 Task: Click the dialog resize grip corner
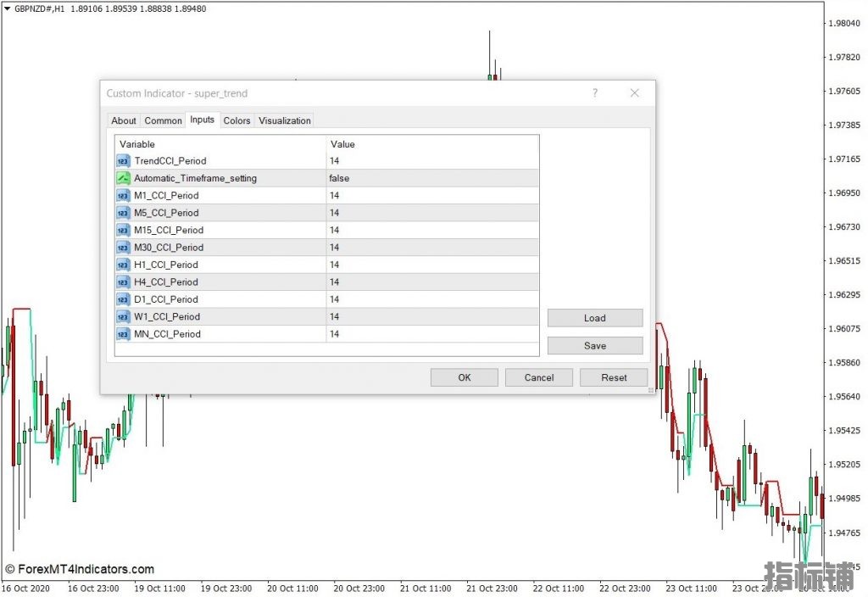[x=651, y=390]
